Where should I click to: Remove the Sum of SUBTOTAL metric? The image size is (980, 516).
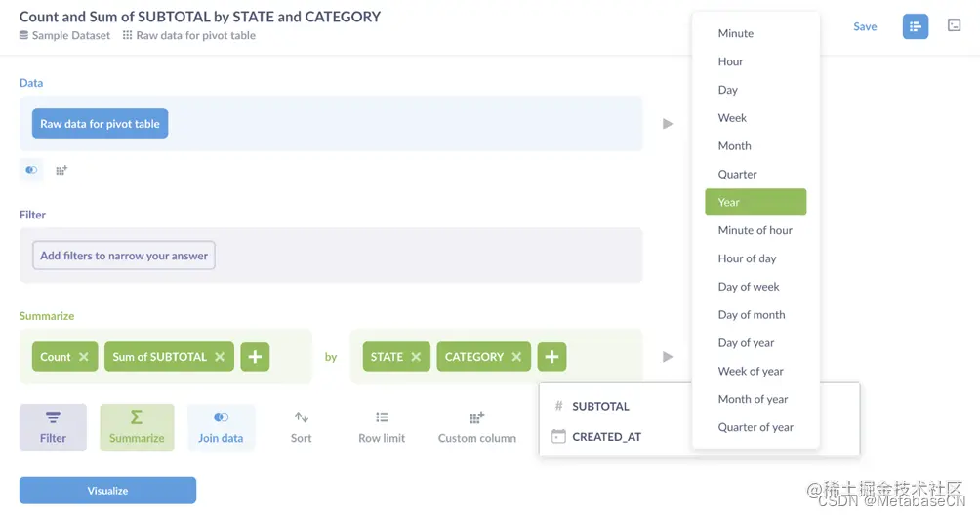tap(220, 357)
